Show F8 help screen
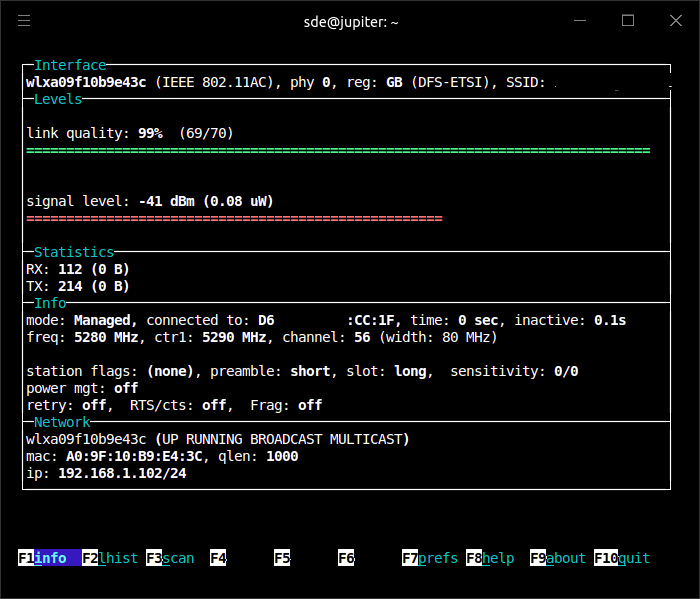Screen dimensions: 700x599 pos(490,558)
